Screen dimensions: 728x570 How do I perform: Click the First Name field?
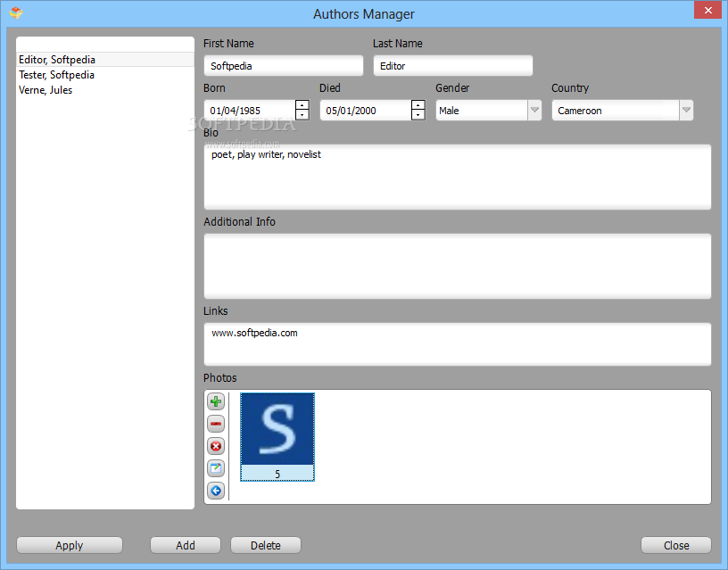[x=283, y=66]
